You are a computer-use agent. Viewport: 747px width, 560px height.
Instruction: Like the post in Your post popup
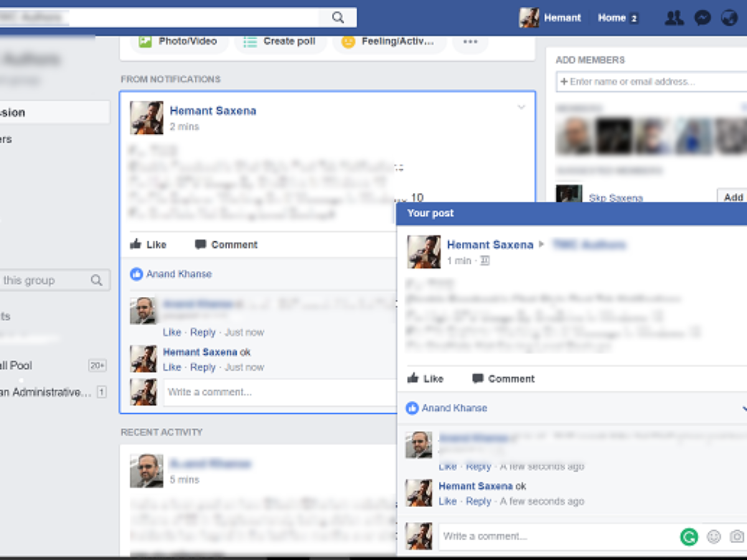click(x=425, y=378)
